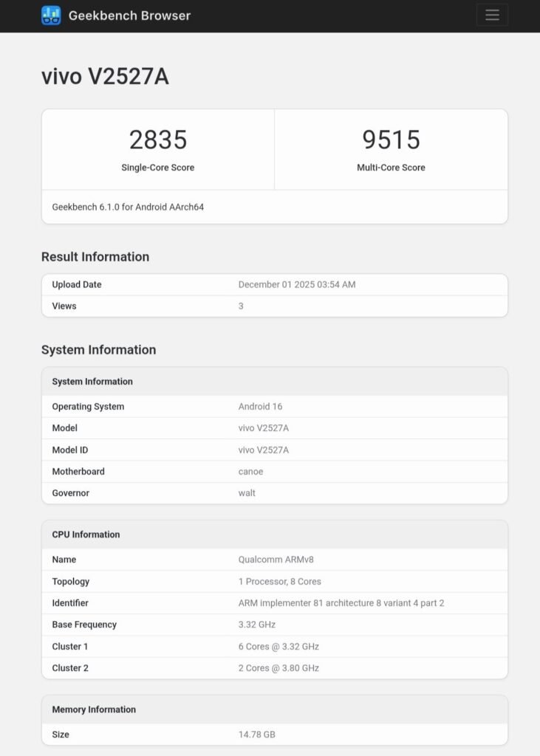Select the Android 16 value
540x756 pixels.
pos(260,407)
